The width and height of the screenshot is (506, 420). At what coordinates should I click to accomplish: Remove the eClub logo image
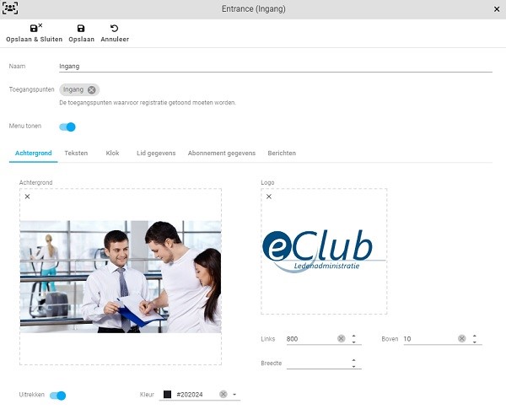pyautogui.click(x=269, y=197)
